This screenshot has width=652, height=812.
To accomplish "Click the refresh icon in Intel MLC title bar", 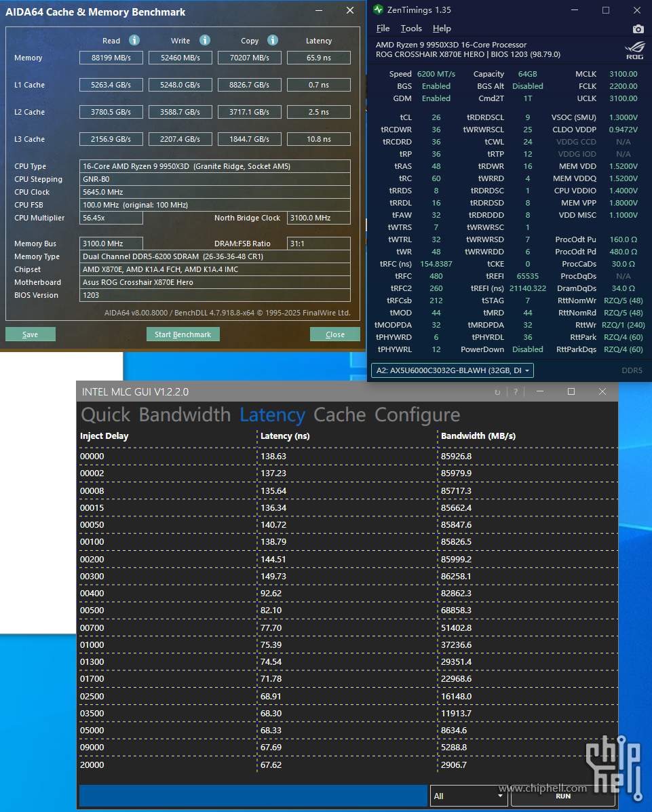I will click(497, 392).
